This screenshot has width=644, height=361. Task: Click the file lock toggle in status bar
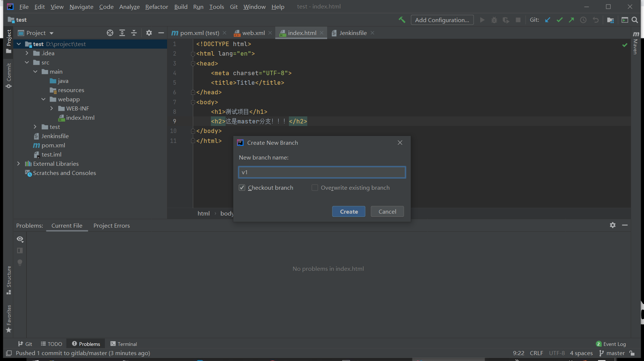pyautogui.click(x=632, y=353)
